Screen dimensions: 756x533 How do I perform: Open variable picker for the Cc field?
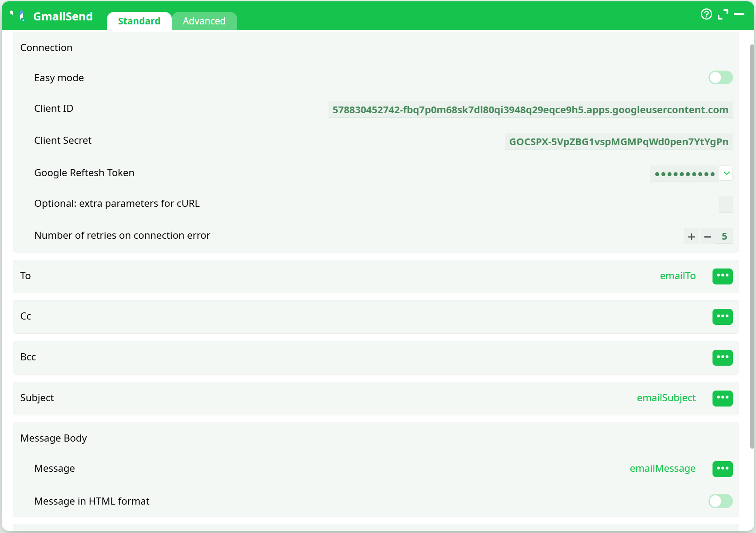(722, 316)
